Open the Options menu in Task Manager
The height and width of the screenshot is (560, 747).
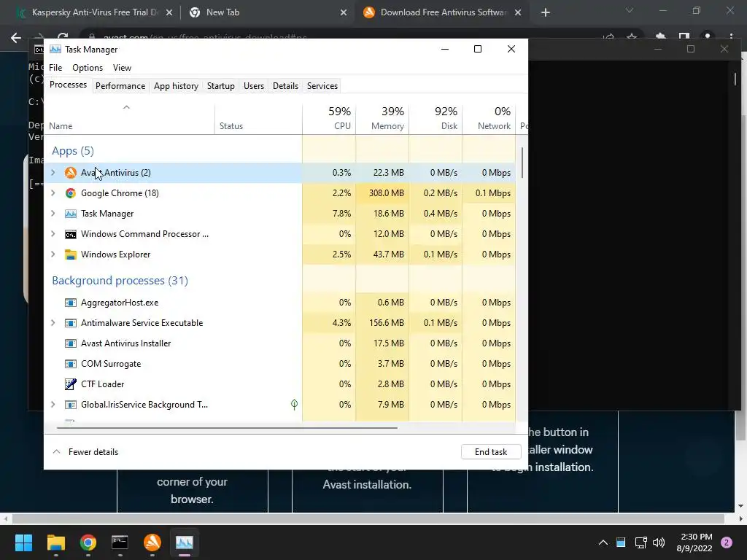point(88,68)
